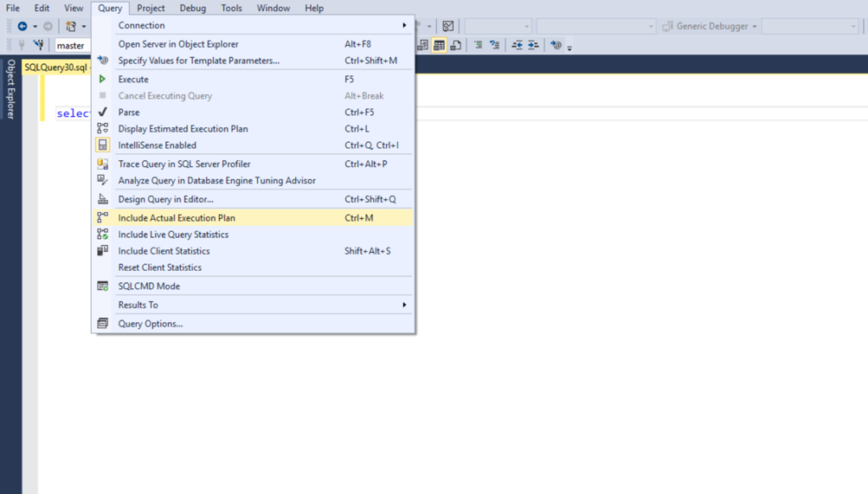Open the empty combo box right of Generic Debugger

tap(810, 26)
